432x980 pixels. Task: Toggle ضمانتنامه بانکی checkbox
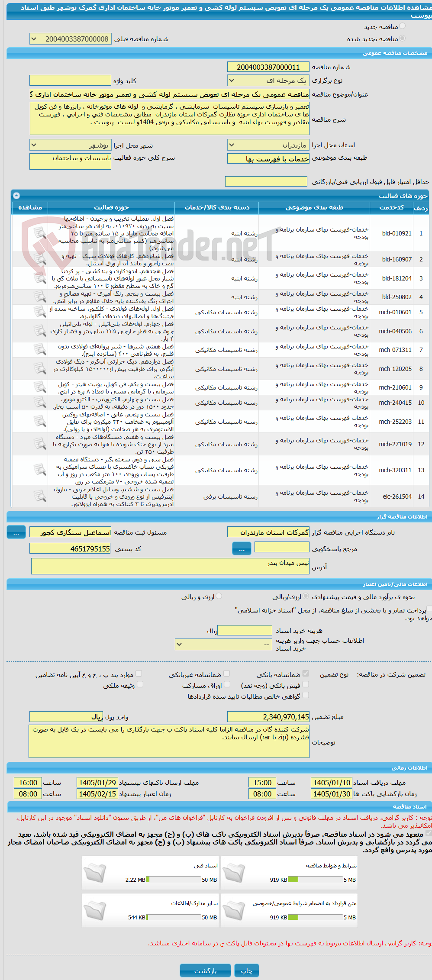coord(306,674)
